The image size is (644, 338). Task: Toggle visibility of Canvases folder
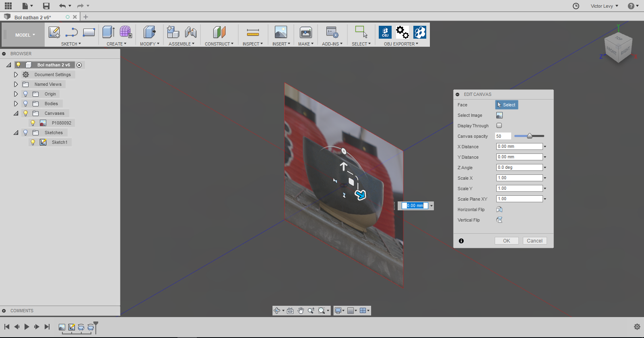25,113
